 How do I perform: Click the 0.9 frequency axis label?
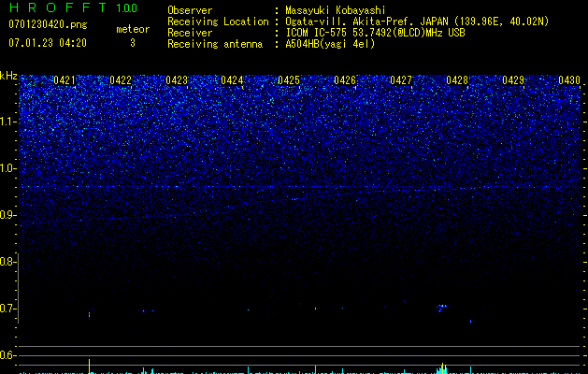(7, 215)
